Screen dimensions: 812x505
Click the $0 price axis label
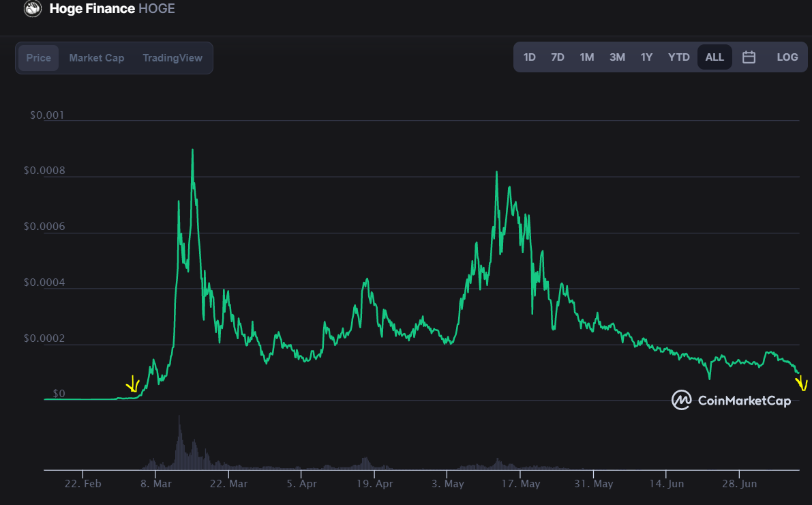tap(59, 394)
